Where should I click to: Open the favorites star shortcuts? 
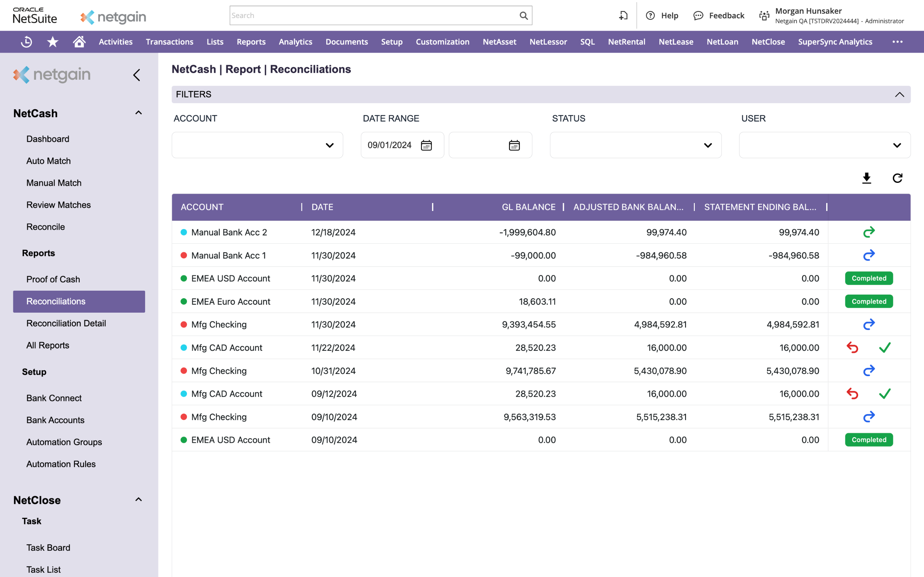pyautogui.click(x=53, y=41)
